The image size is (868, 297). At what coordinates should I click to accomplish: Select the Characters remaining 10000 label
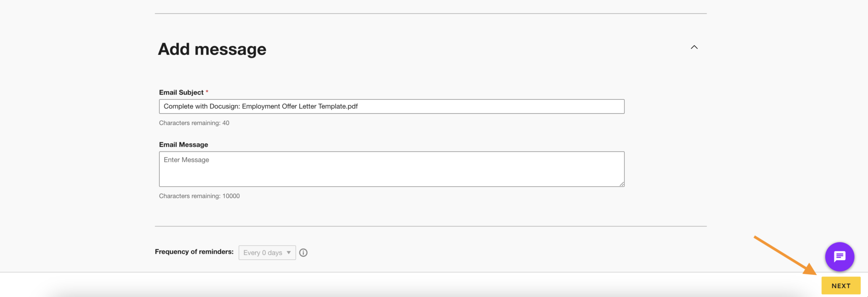coord(199,196)
